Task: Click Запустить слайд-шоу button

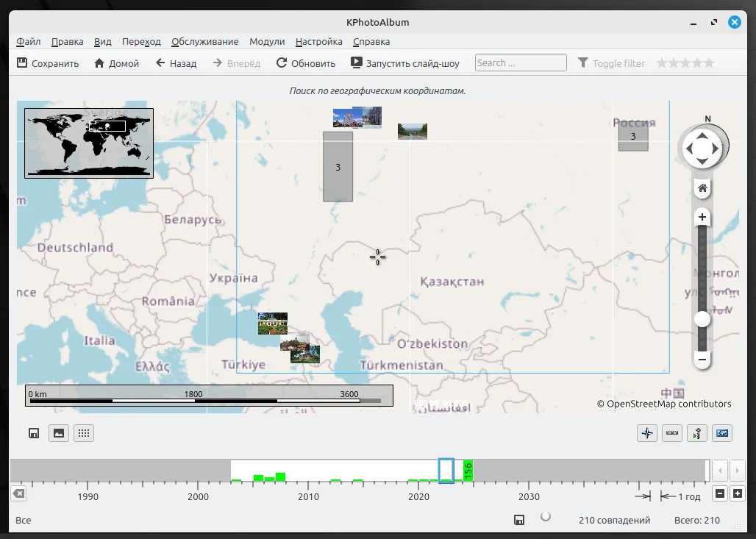Action: [x=405, y=63]
